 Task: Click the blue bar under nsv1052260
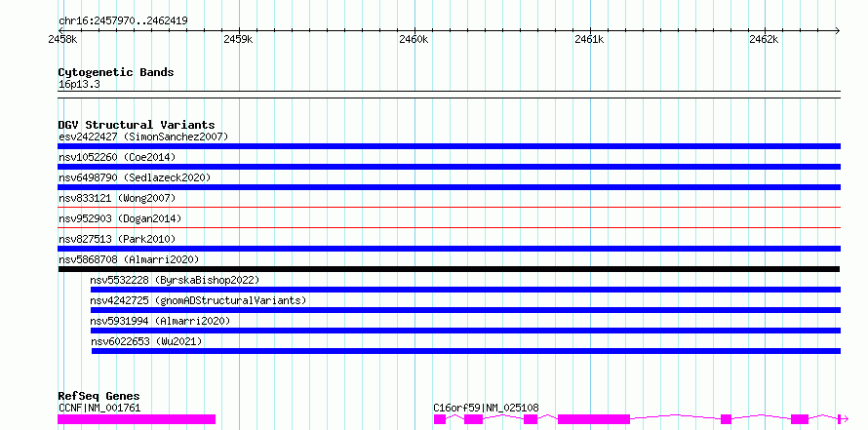pyautogui.click(x=449, y=167)
